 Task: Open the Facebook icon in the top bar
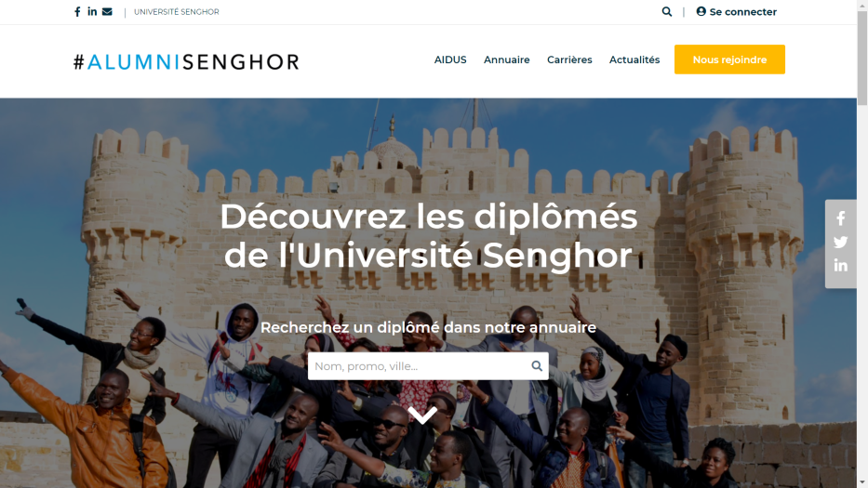77,11
